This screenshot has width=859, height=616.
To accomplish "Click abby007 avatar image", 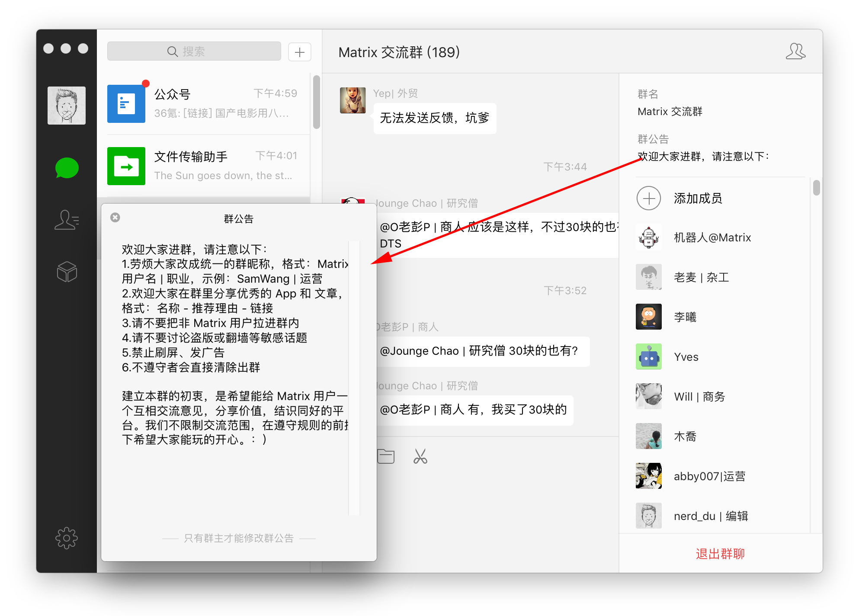I will pos(649,476).
